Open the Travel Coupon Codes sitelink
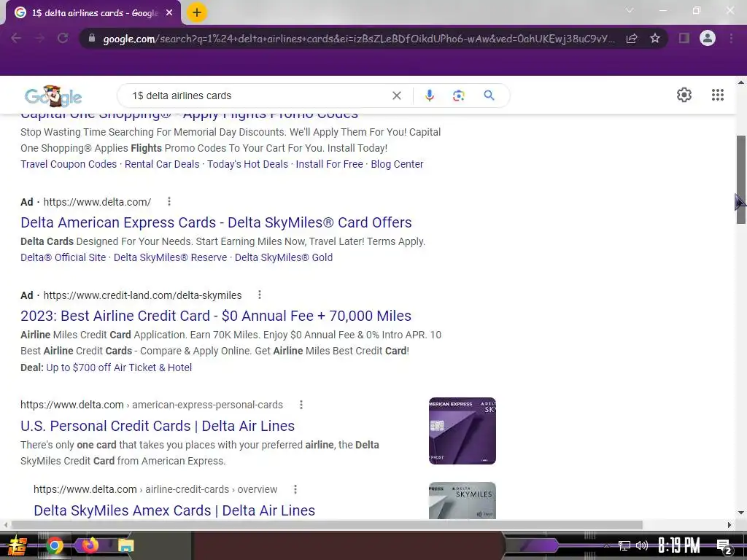 tap(69, 164)
